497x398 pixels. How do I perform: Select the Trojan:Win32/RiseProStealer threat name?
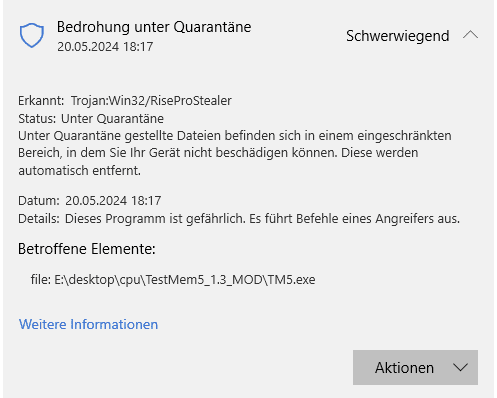point(151,101)
